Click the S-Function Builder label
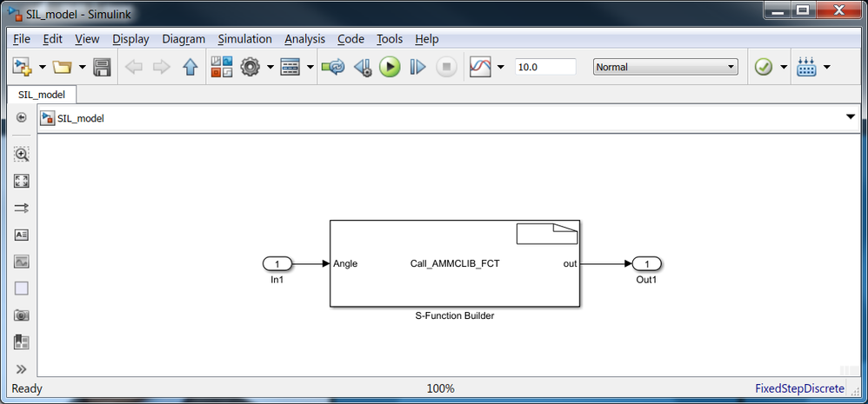Viewport: 868px width, 404px height. tap(455, 316)
